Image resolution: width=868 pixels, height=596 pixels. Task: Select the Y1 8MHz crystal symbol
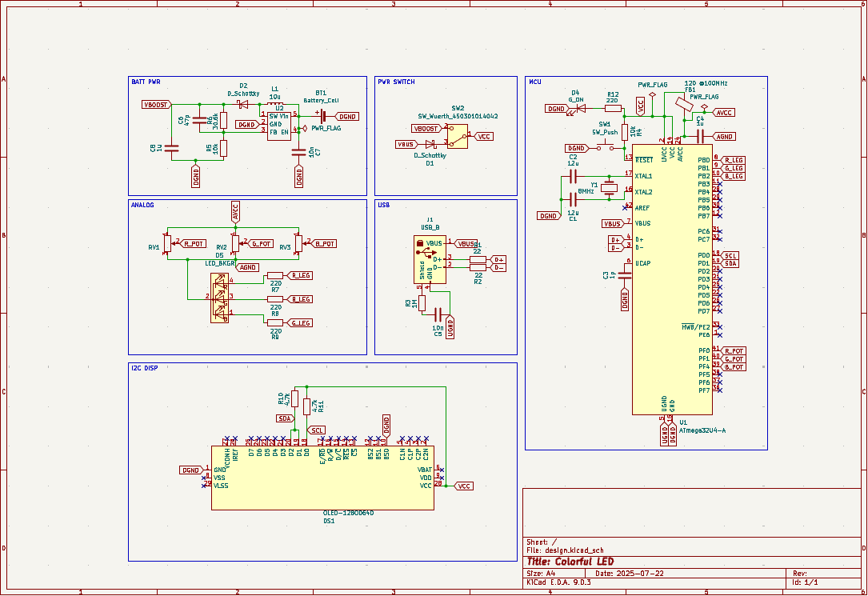click(x=609, y=187)
